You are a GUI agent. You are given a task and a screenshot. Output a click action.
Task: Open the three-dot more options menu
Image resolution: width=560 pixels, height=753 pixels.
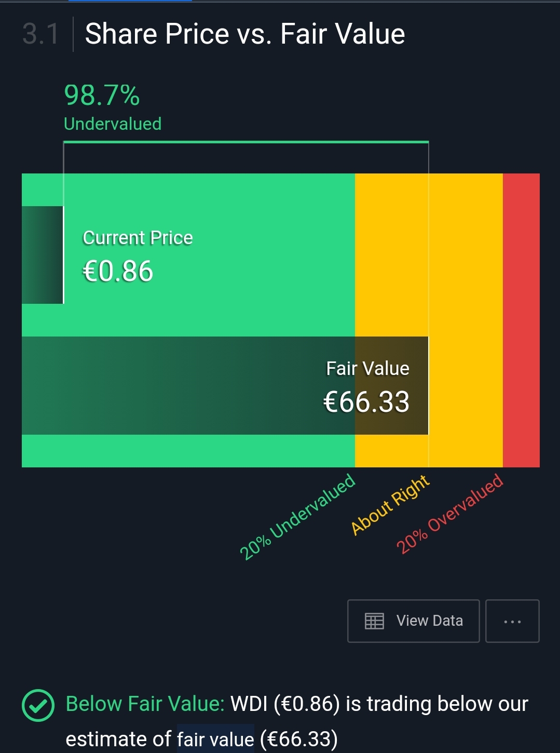tap(512, 621)
